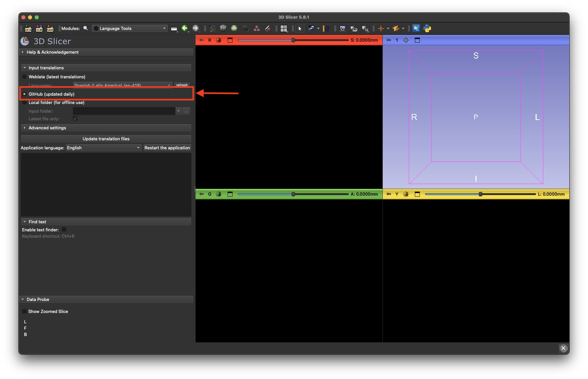Open the Python console
This screenshot has height=379, width=588.
click(427, 28)
